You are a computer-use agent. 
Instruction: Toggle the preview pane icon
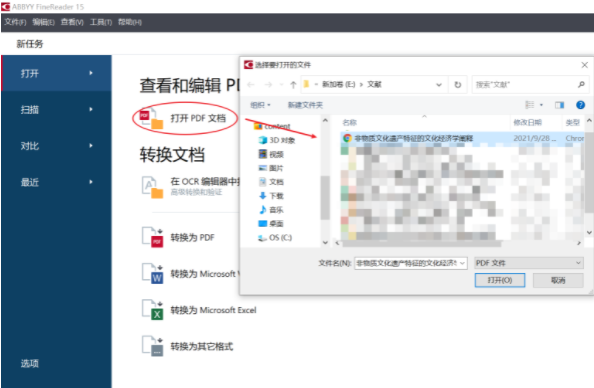coord(560,105)
